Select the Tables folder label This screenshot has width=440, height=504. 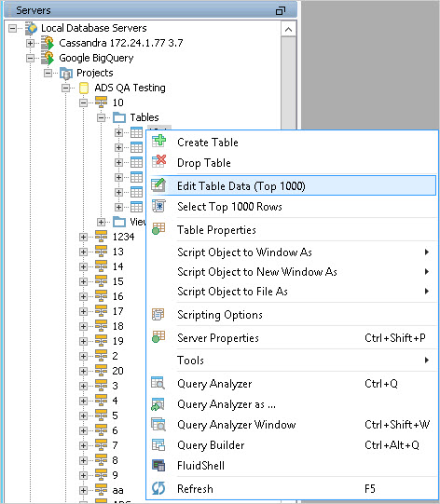144,117
